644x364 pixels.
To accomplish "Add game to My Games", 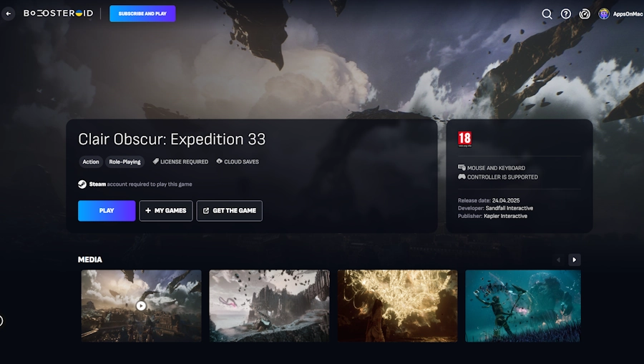I will pos(166,210).
